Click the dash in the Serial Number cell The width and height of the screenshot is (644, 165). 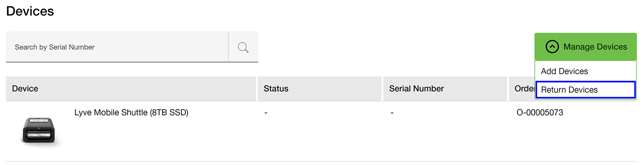click(392, 113)
